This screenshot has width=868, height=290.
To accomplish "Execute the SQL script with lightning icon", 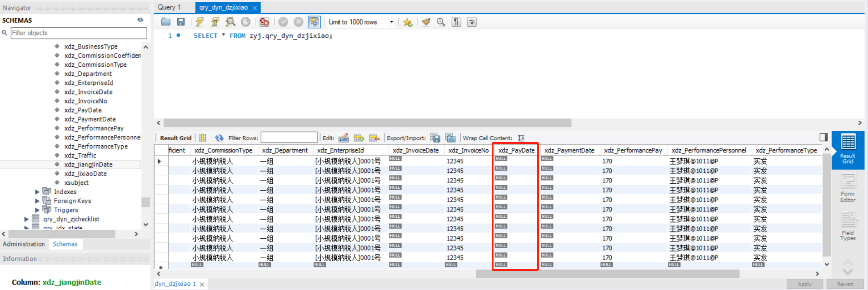I will [200, 22].
